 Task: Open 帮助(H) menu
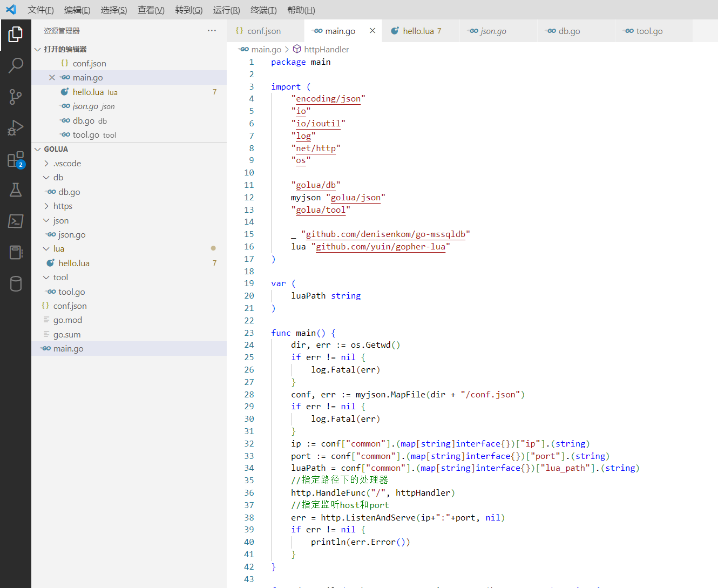click(301, 10)
